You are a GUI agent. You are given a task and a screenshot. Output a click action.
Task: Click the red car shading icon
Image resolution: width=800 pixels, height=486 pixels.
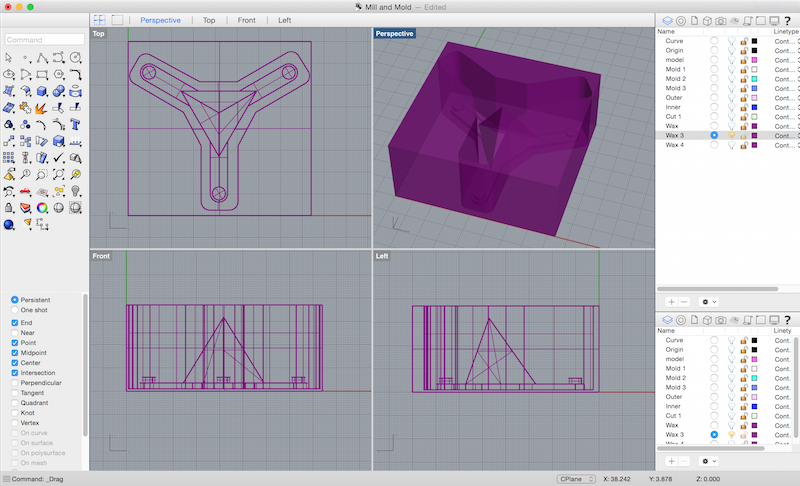(25, 192)
